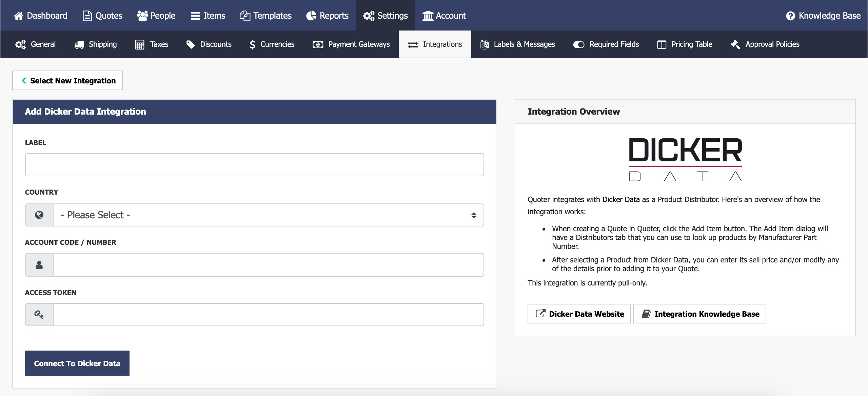
Task: Click the Currencies dollar sign icon
Action: (x=252, y=44)
